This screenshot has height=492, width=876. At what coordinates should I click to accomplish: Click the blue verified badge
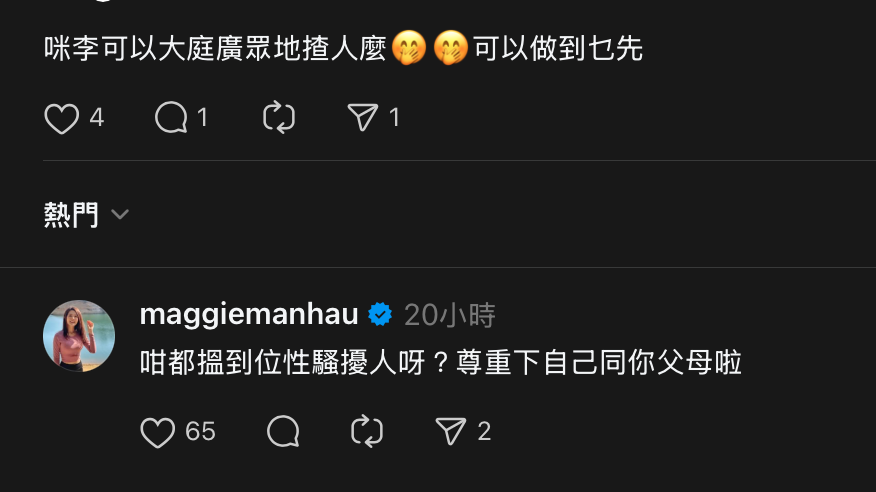click(x=380, y=314)
